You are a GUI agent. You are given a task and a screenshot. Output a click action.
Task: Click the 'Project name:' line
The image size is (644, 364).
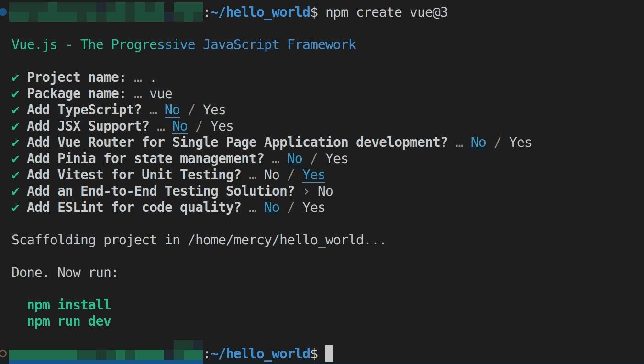click(84, 77)
